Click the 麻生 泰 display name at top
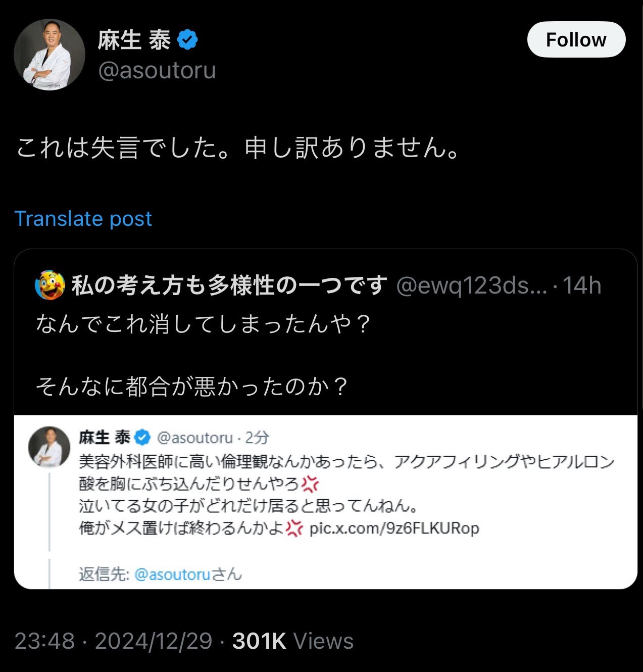Viewport: 643px width, 672px height. (134, 40)
